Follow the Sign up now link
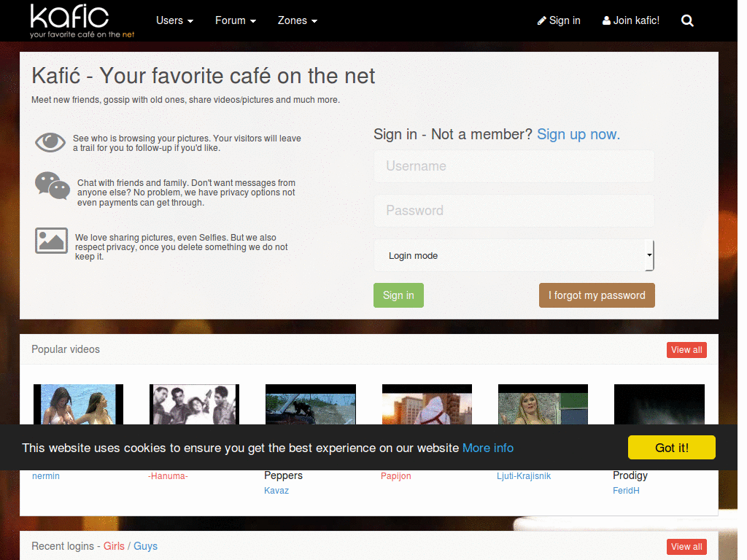Viewport: 747px width, 560px height. coord(578,134)
